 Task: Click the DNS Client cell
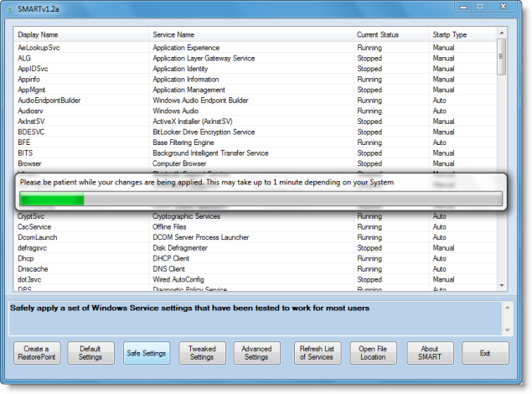[168, 269]
